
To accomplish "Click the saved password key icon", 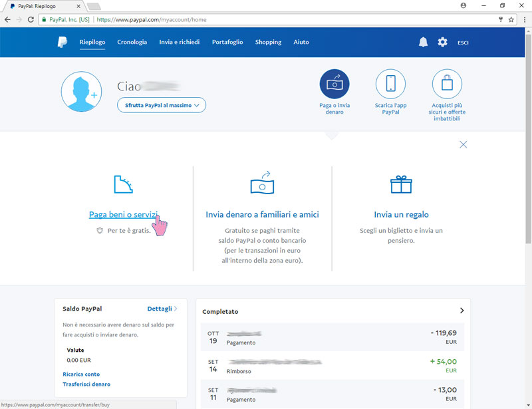I will [501, 20].
